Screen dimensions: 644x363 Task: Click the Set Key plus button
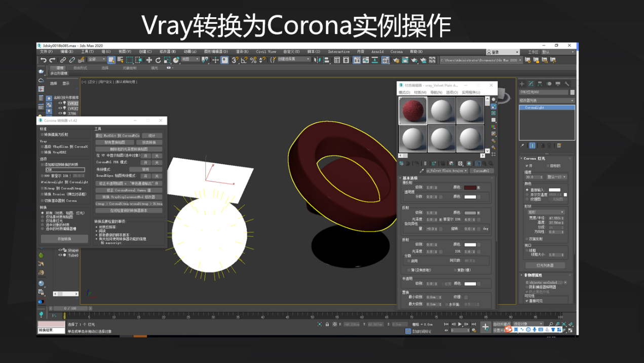pyautogui.click(x=485, y=326)
